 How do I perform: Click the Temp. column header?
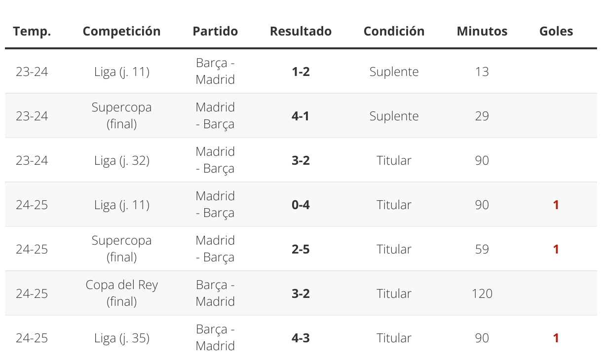(x=32, y=31)
